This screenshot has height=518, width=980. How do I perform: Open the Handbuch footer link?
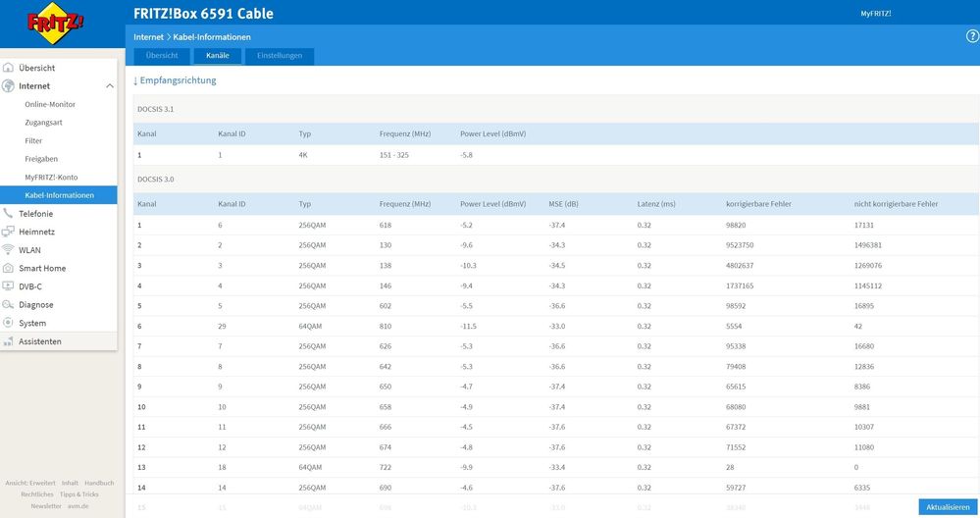click(99, 483)
